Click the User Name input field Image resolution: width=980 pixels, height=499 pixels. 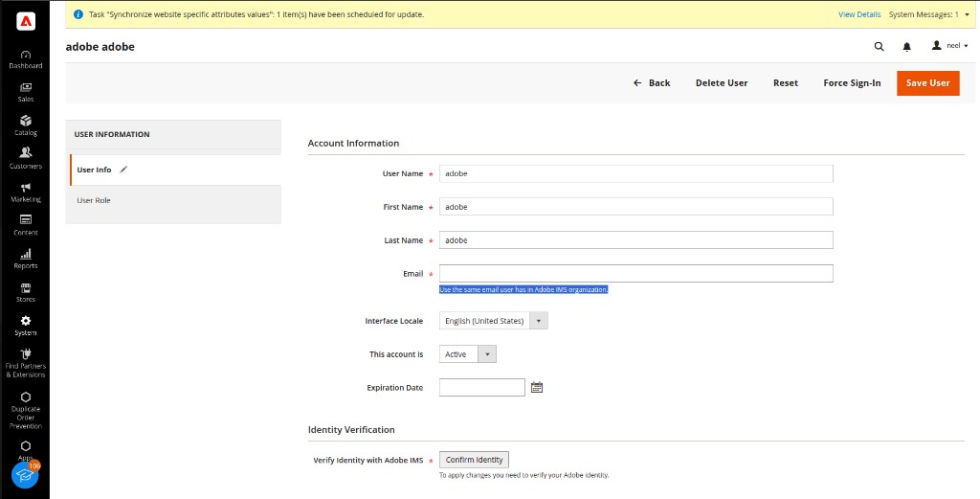(636, 173)
